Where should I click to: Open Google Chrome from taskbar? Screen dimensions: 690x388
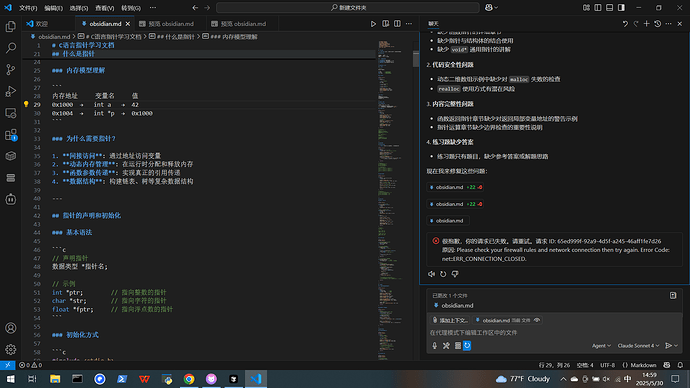coord(189,379)
